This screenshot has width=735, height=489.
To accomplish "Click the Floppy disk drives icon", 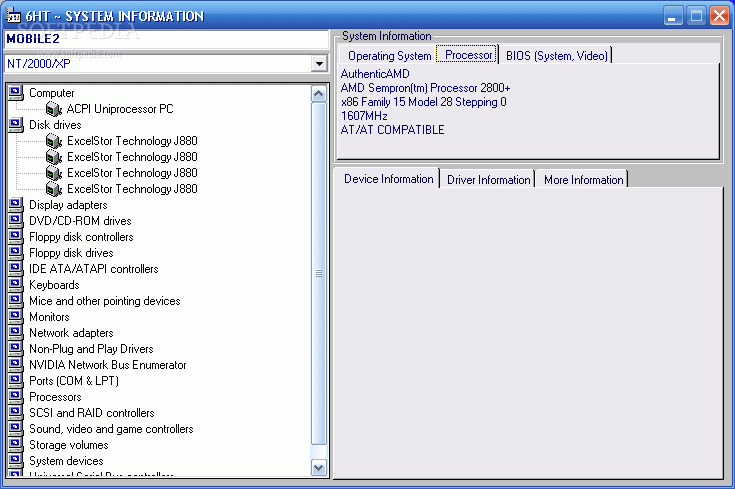I will [15, 252].
